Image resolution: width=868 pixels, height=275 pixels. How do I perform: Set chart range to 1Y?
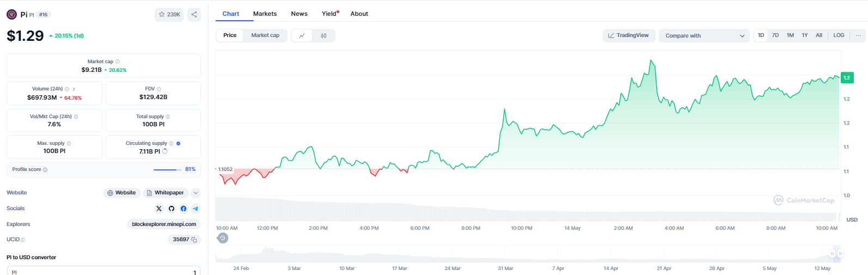tap(805, 35)
